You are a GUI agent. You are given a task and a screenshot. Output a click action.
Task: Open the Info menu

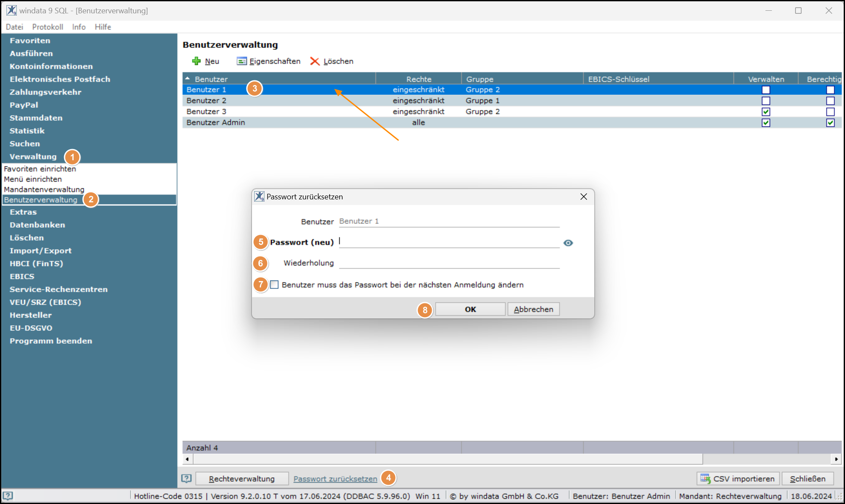coord(79,27)
